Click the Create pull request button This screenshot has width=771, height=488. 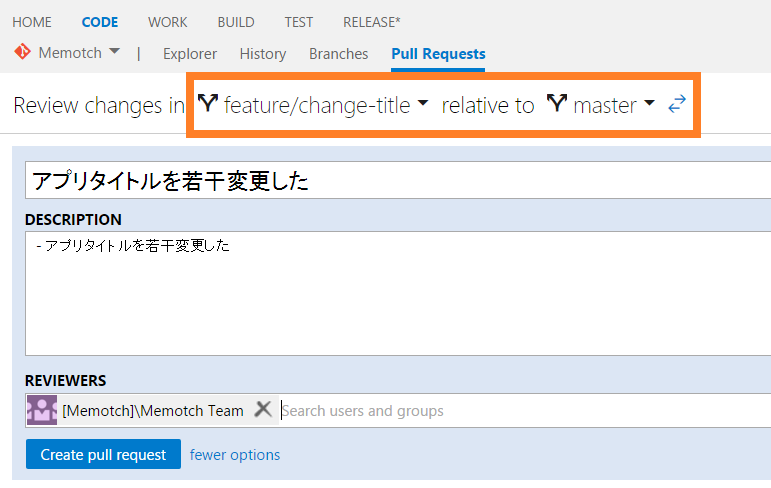[x=103, y=455]
